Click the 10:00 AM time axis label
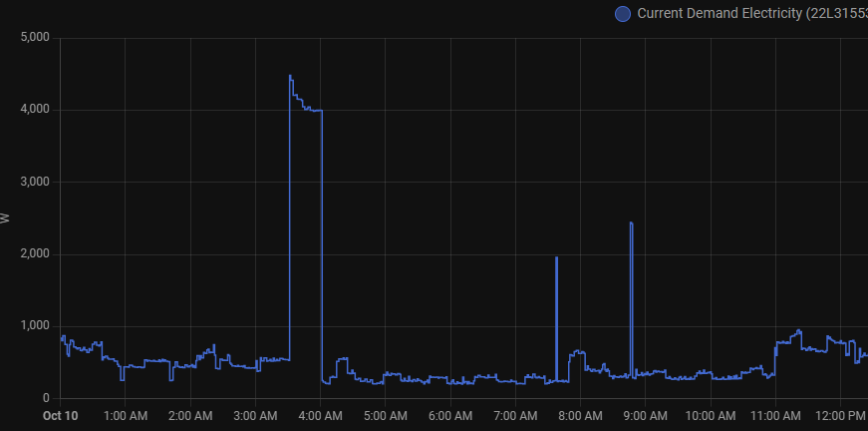The height and width of the screenshot is (431, 868). point(711,415)
